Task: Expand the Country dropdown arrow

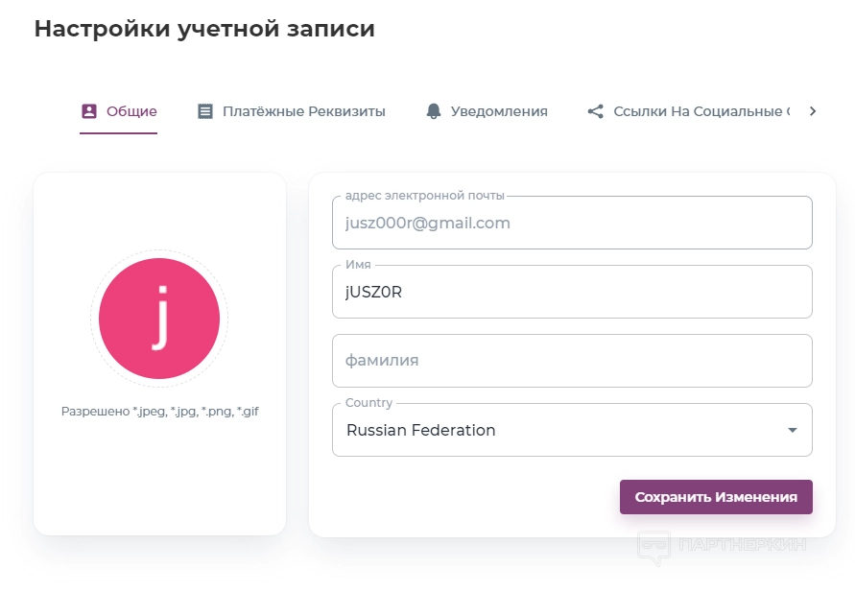Action: point(793,430)
